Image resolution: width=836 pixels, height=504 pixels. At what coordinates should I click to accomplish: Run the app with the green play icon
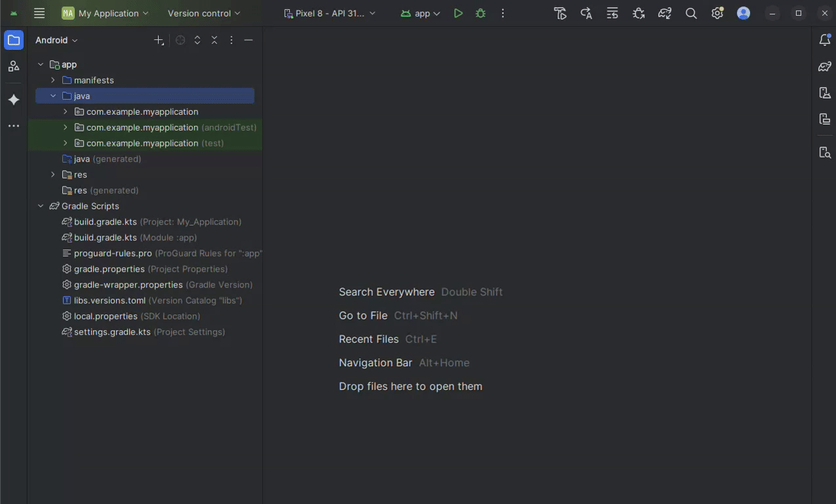[x=458, y=13]
